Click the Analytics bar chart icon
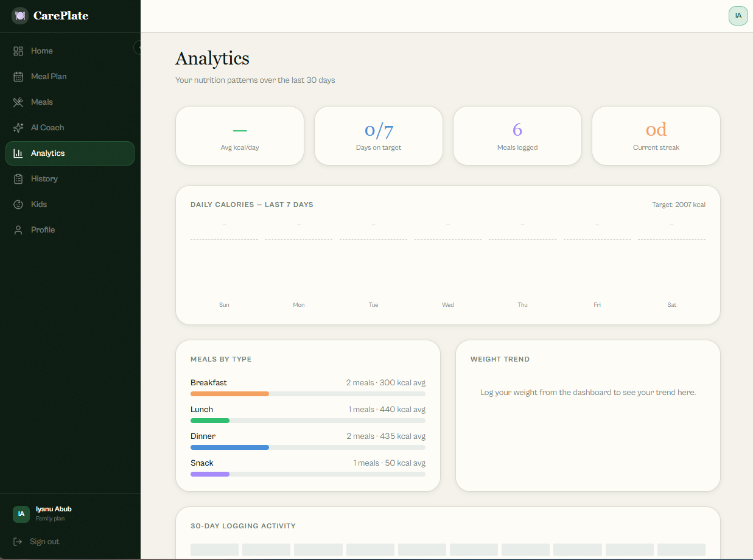 (x=17, y=153)
